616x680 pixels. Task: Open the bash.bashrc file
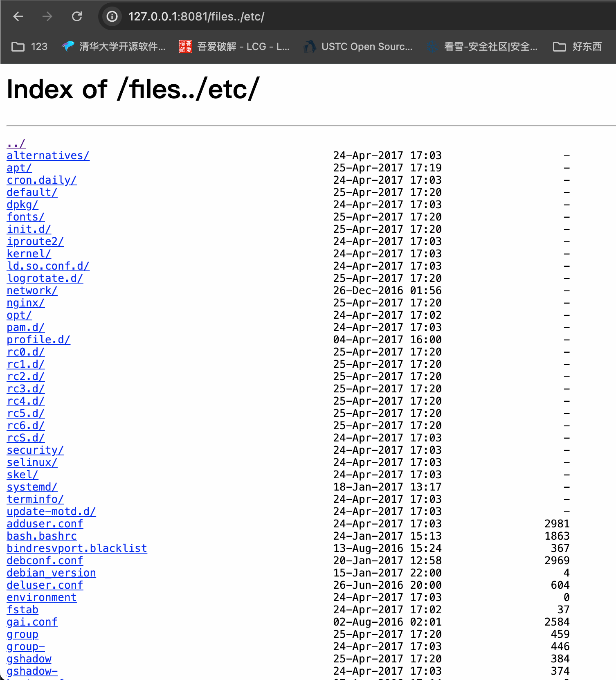click(x=42, y=536)
